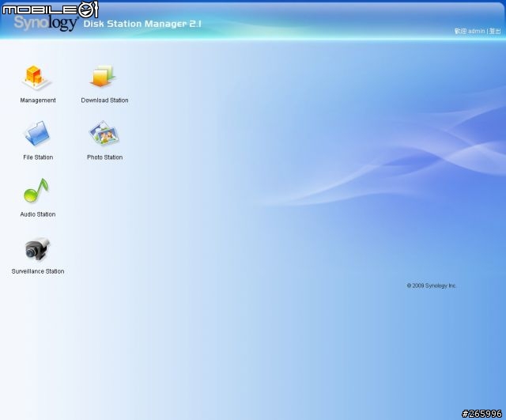This screenshot has height=420, width=506.
Task: Click the logout link beside admin
Action: tap(495, 31)
